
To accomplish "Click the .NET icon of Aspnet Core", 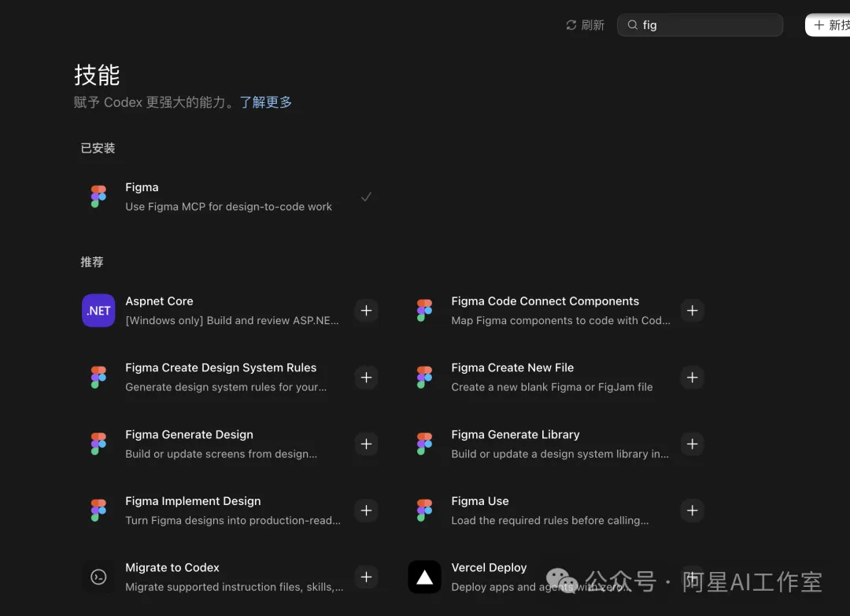I will point(98,311).
